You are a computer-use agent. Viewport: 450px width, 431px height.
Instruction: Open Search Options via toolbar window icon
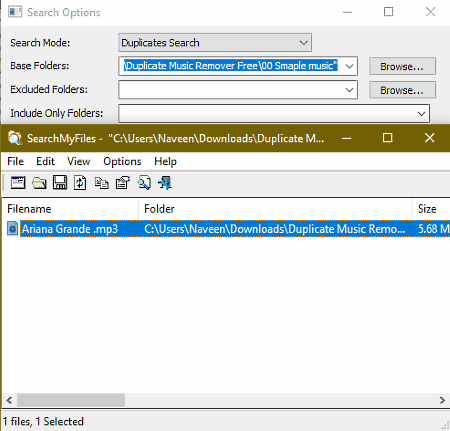18,183
